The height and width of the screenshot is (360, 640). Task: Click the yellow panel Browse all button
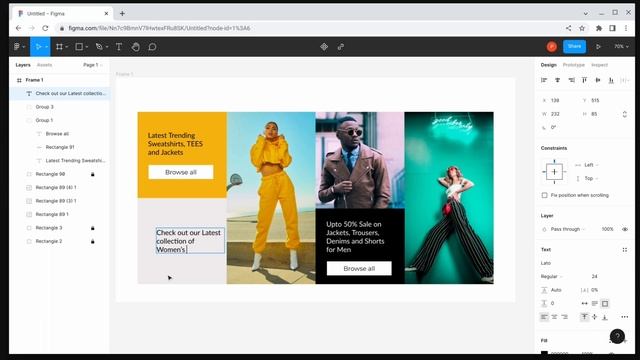pyautogui.click(x=181, y=172)
